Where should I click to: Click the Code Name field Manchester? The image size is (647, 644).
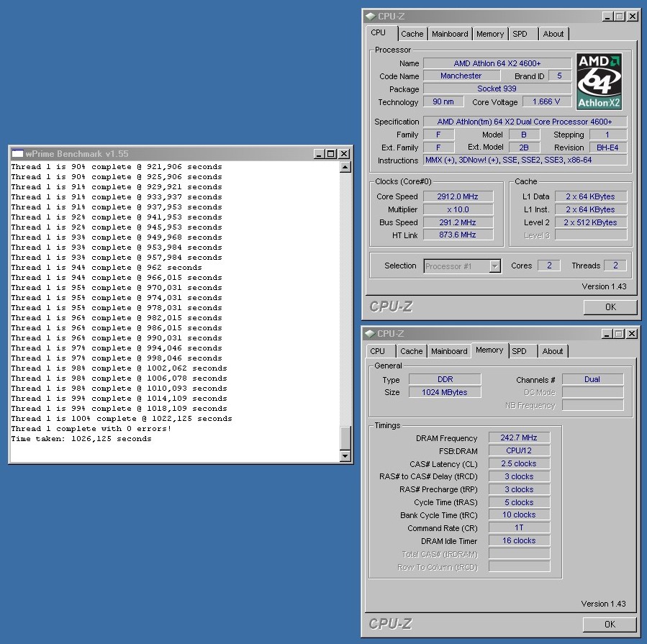point(461,76)
